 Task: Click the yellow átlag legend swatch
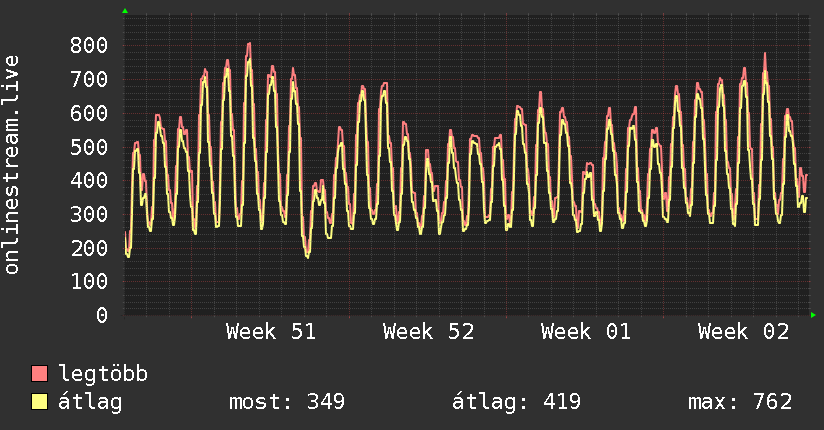(39, 402)
